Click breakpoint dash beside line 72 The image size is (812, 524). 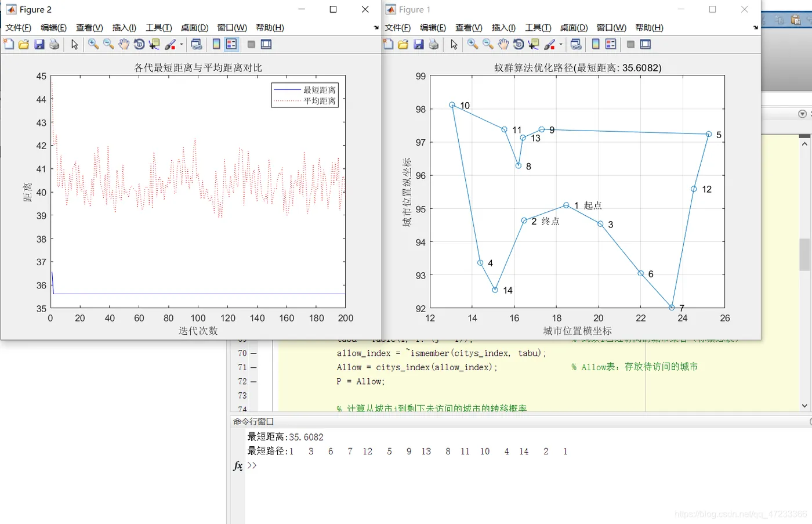click(x=253, y=382)
